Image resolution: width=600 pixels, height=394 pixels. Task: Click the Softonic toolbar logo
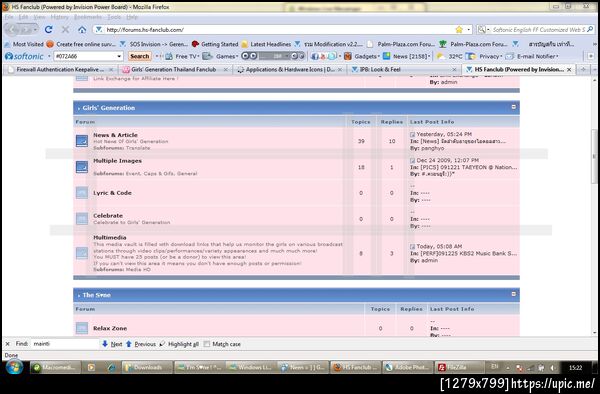point(24,56)
